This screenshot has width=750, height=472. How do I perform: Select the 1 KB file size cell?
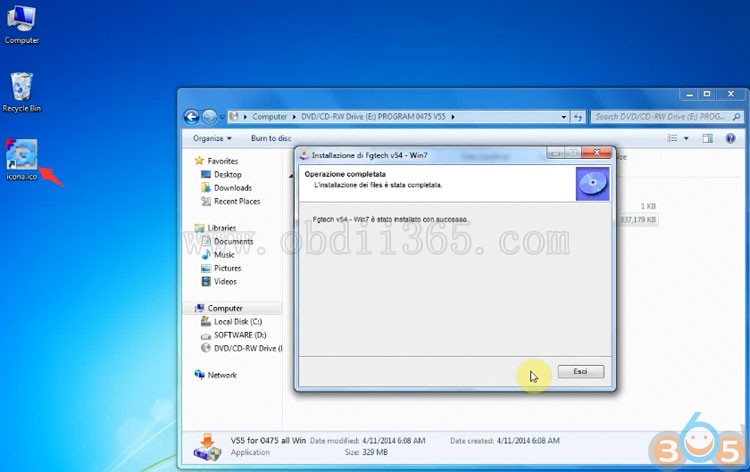648,207
